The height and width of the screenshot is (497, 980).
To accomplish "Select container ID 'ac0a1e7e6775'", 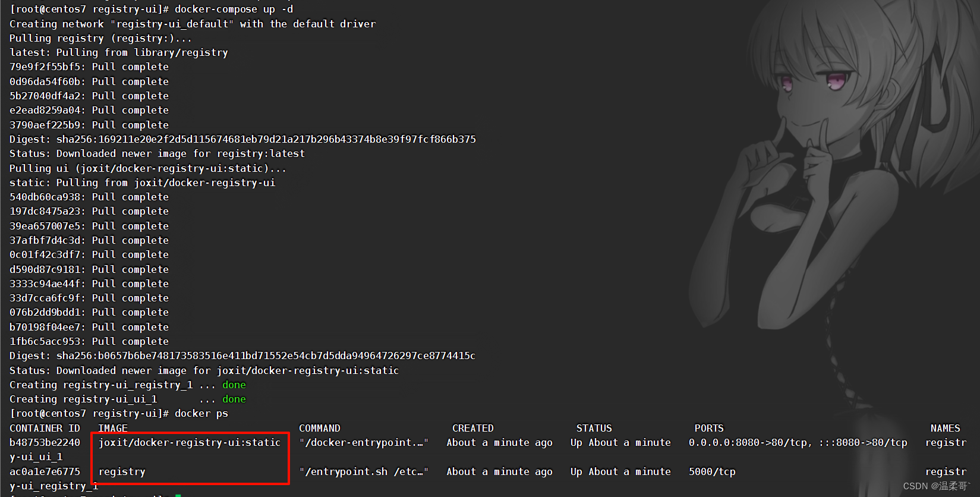I will point(45,471).
